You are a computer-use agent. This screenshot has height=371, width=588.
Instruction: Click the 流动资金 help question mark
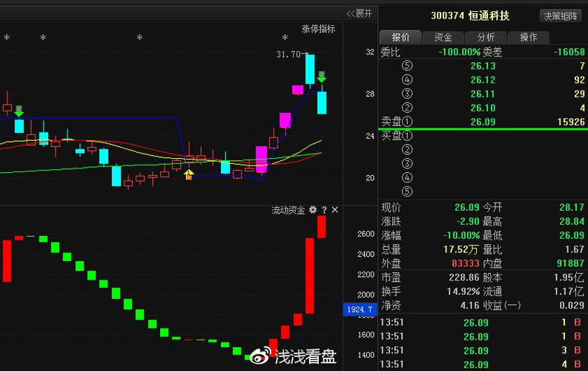coord(324,210)
